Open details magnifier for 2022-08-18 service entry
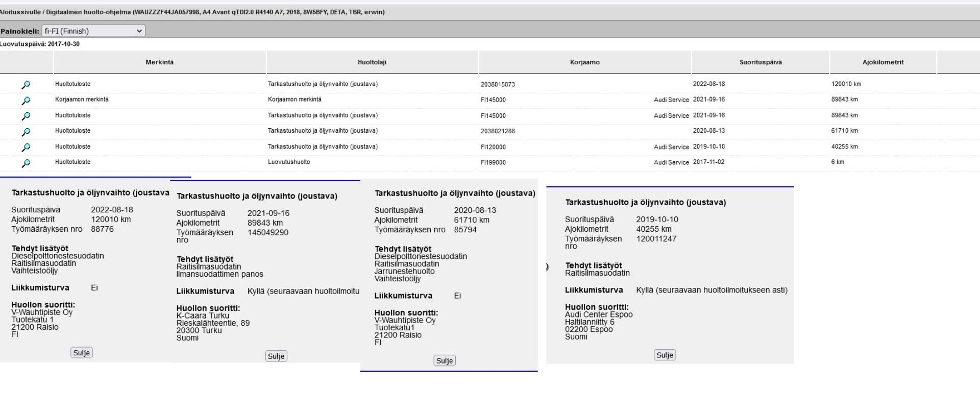980x414 pixels. [26, 85]
